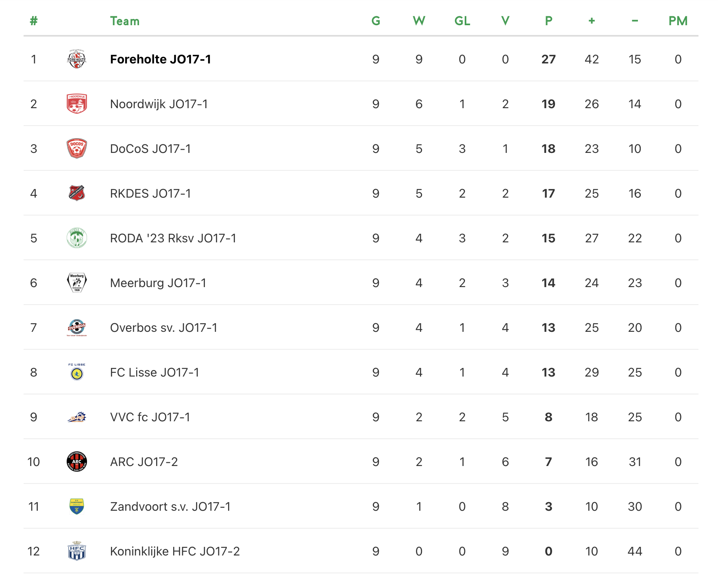Click the Team column header
718x588 pixels.
point(125,21)
